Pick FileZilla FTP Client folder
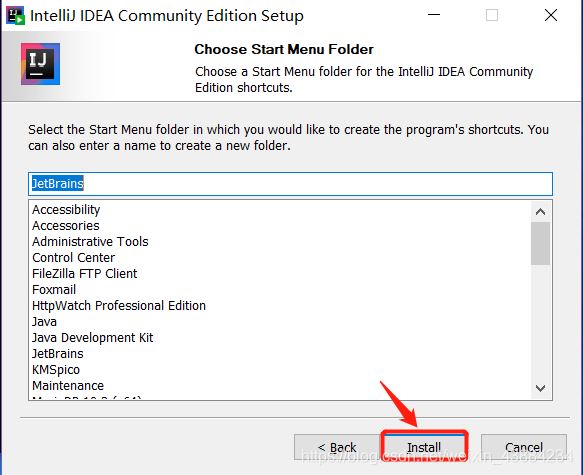This screenshot has width=583, height=475. [85, 274]
